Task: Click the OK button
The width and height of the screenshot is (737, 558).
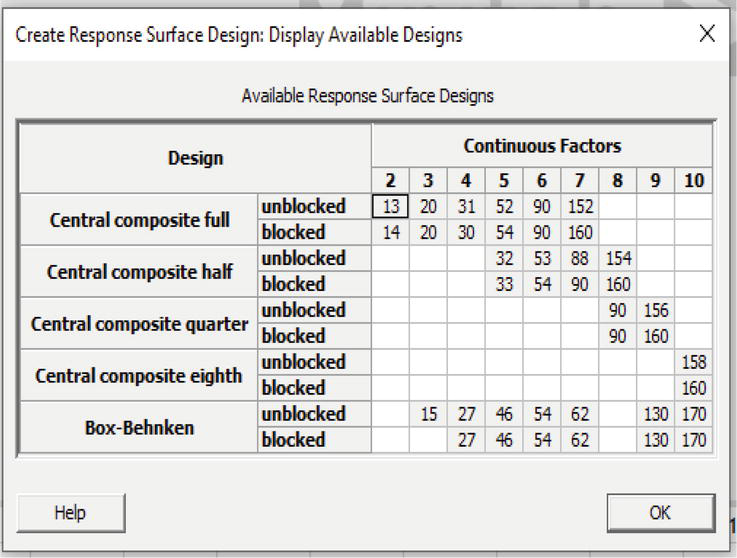Action: (x=661, y=513)
